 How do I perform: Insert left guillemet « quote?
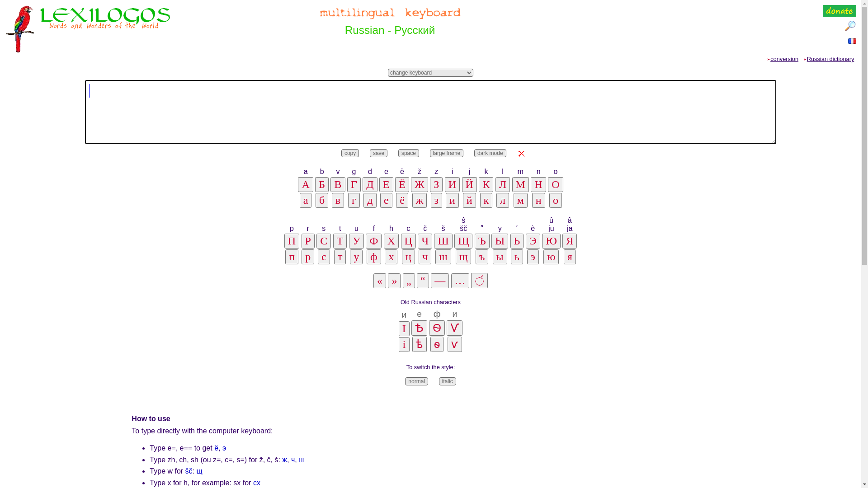380,281
